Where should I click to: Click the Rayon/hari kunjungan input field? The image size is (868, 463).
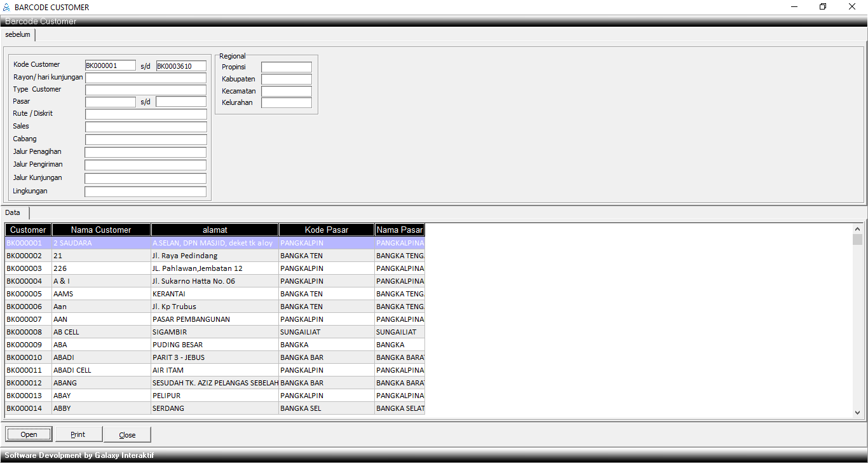[x=146, y=78]
